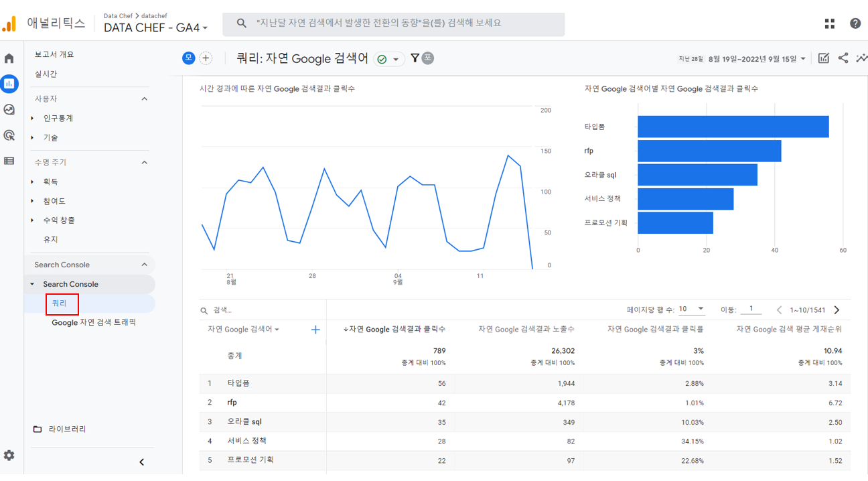This screenshot has height=481, width=868.
Task: Sort by 자연 Google 검색결과 노출수 column
Action: [x=526, y=329]
